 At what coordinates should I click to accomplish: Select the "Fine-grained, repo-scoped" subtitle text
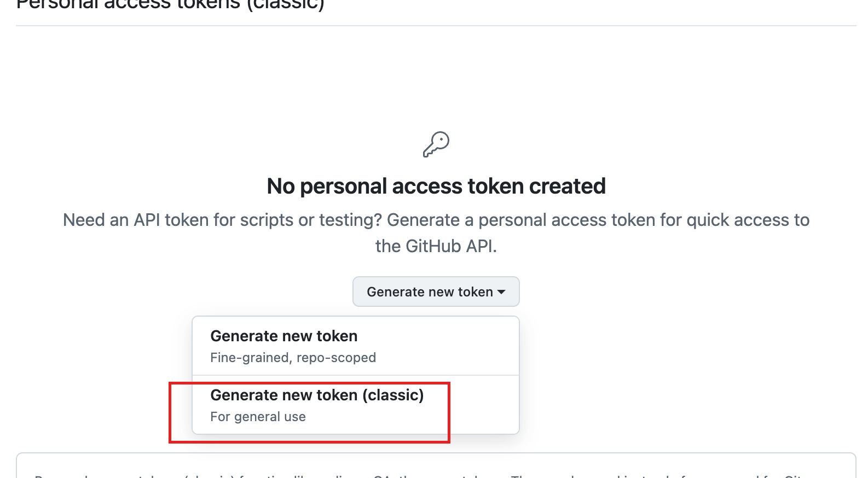pyautogui.click(x=293, y=357)
